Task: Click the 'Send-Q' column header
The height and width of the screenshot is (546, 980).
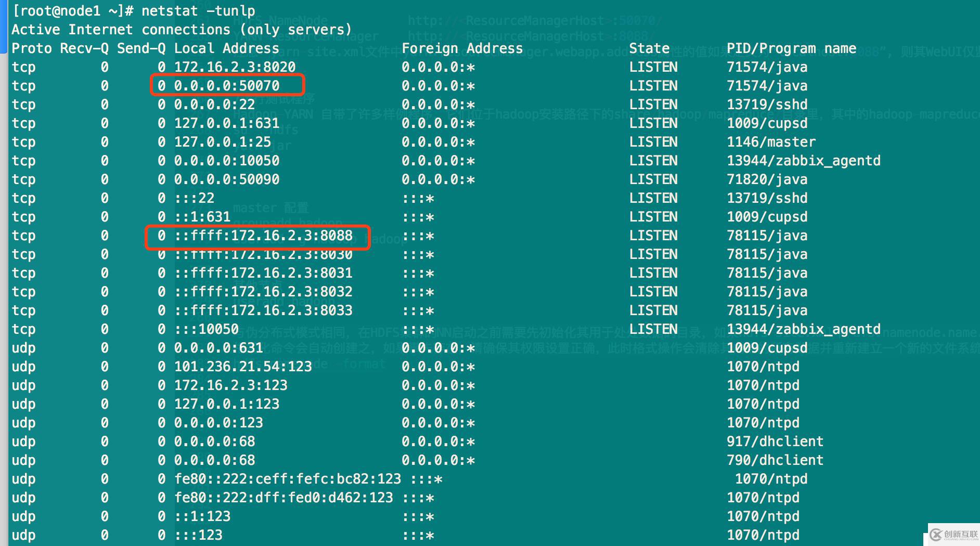Action: pos(141,48)
